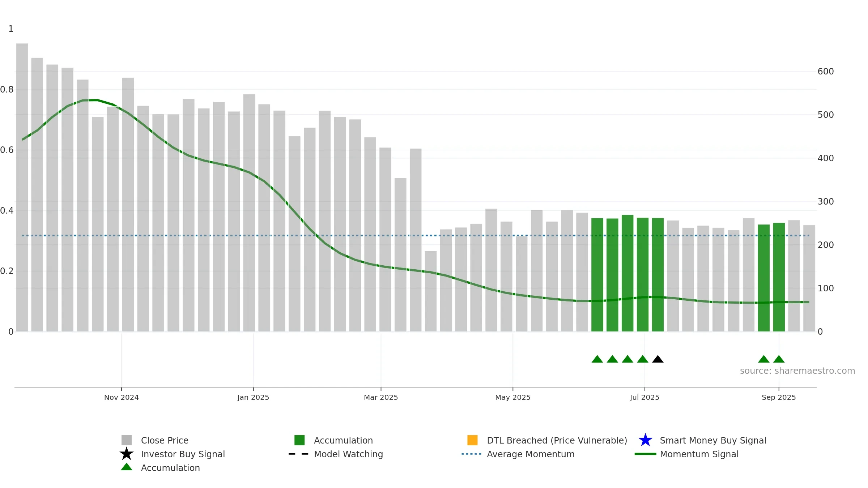Click the 'Close Price' legend label

tap(165, 440)
